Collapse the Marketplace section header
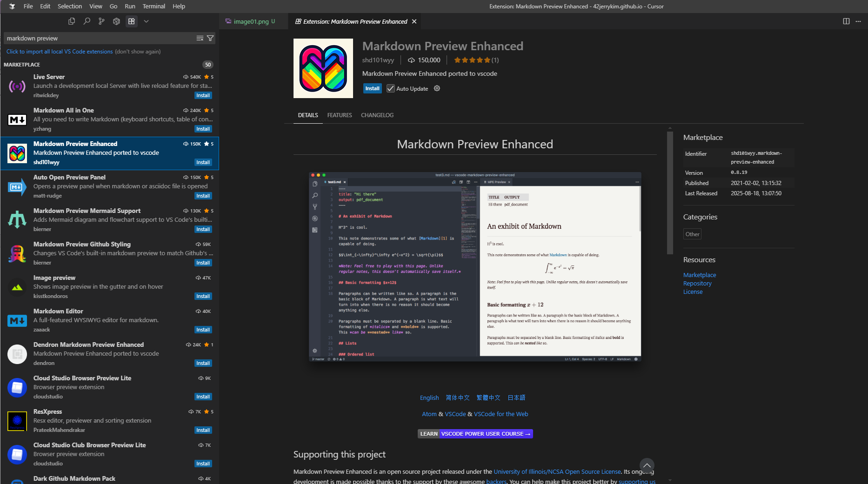868x484 pixels. tap(22, 65)
